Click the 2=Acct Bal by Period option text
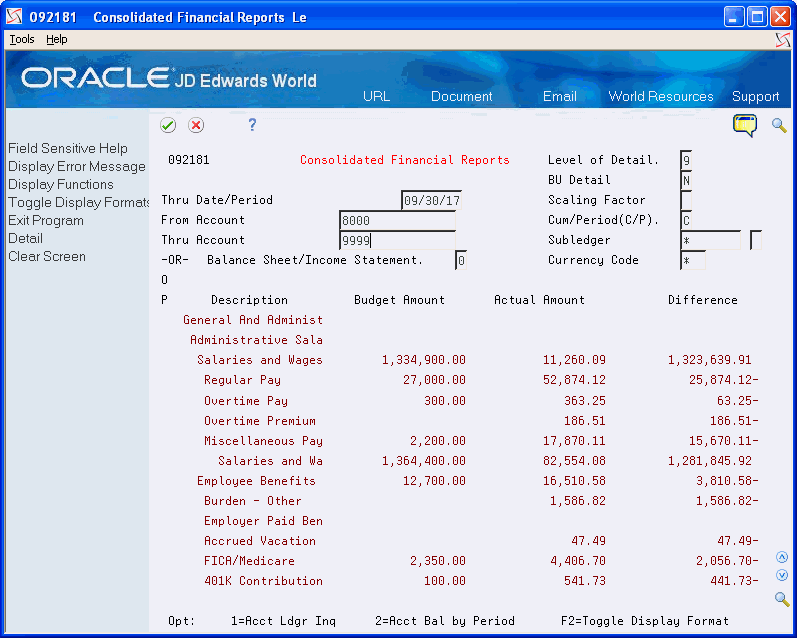The image size is (797, 638). [x=445, y=621]
